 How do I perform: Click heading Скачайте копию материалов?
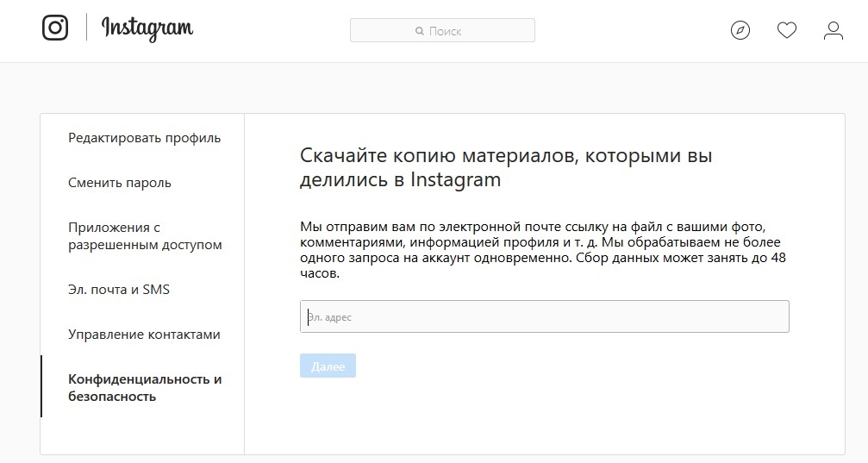point(506,167)
